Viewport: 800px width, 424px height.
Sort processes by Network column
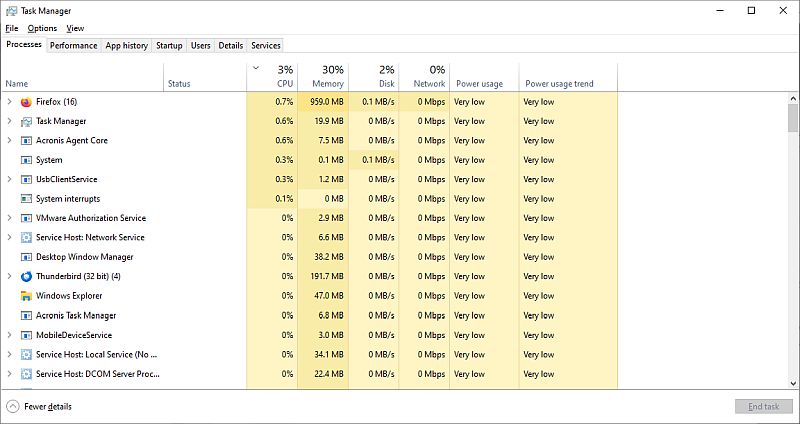[424, 78]
